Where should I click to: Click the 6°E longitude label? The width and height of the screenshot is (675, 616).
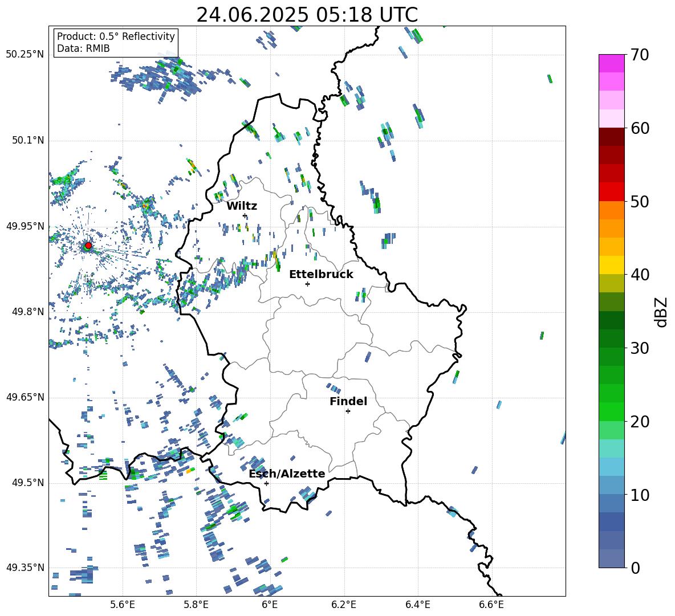(270, 605)
